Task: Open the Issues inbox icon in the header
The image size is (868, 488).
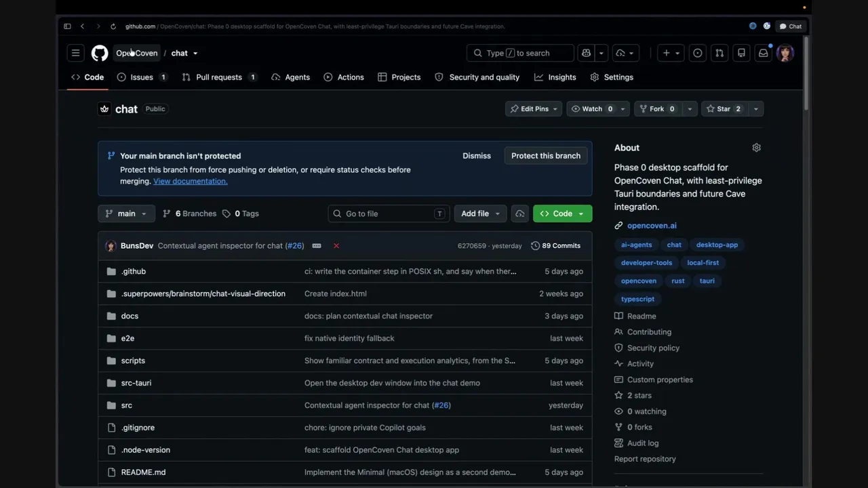Action: point(697,53)
